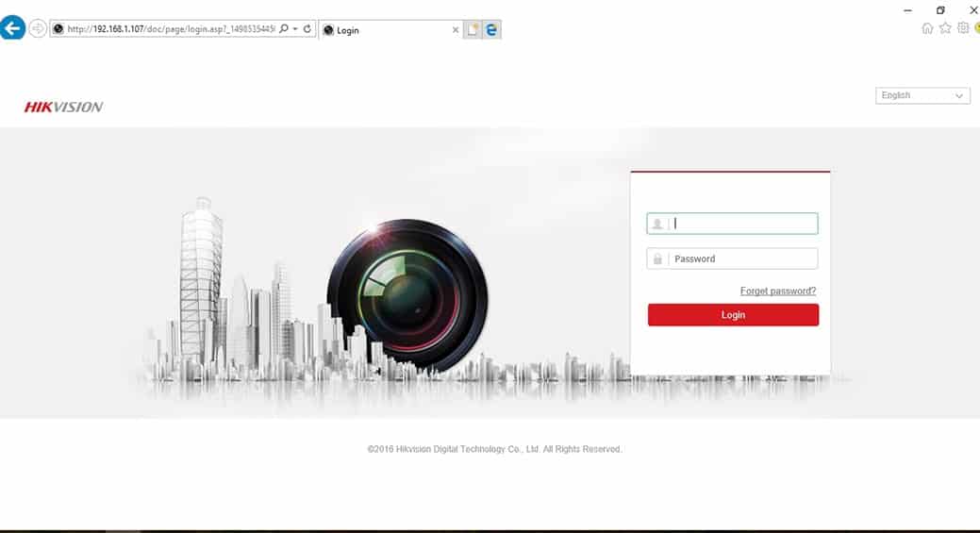Go back with the browser back arrow
The height and width of the screenshot is (533, 980).
coord(12,28)
